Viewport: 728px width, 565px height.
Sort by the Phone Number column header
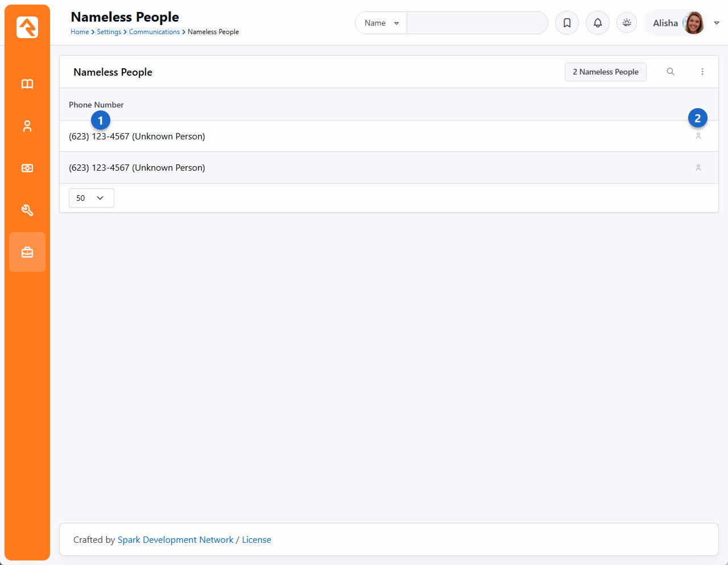[x=96, y=105]
